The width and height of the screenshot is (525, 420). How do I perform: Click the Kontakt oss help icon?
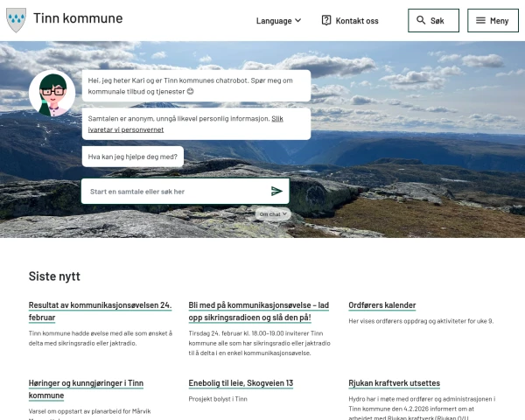point(326,20)
